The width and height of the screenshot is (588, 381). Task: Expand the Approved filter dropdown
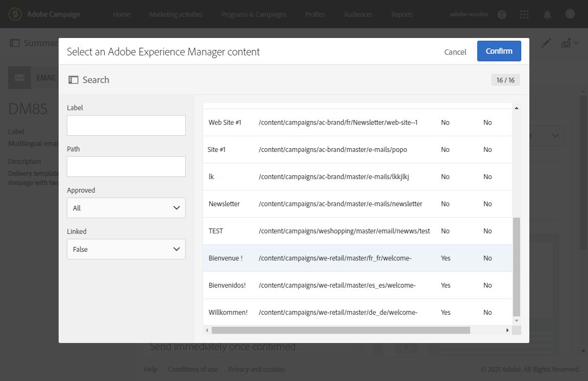pos(126,208)
